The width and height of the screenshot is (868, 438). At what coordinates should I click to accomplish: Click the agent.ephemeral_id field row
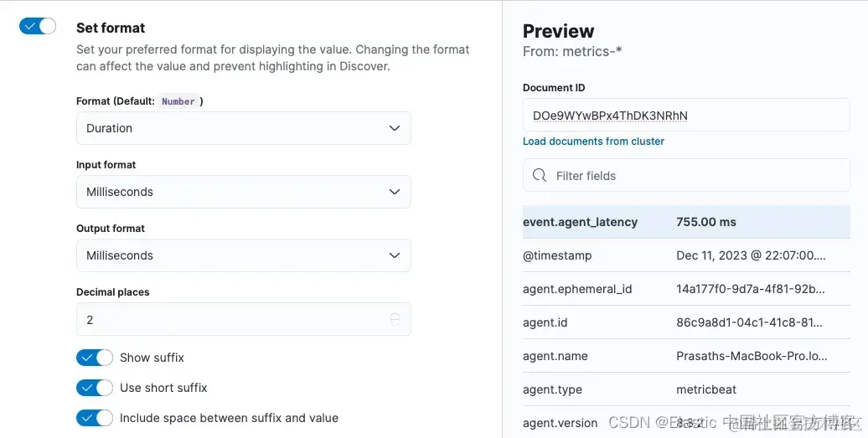(685, 289)
